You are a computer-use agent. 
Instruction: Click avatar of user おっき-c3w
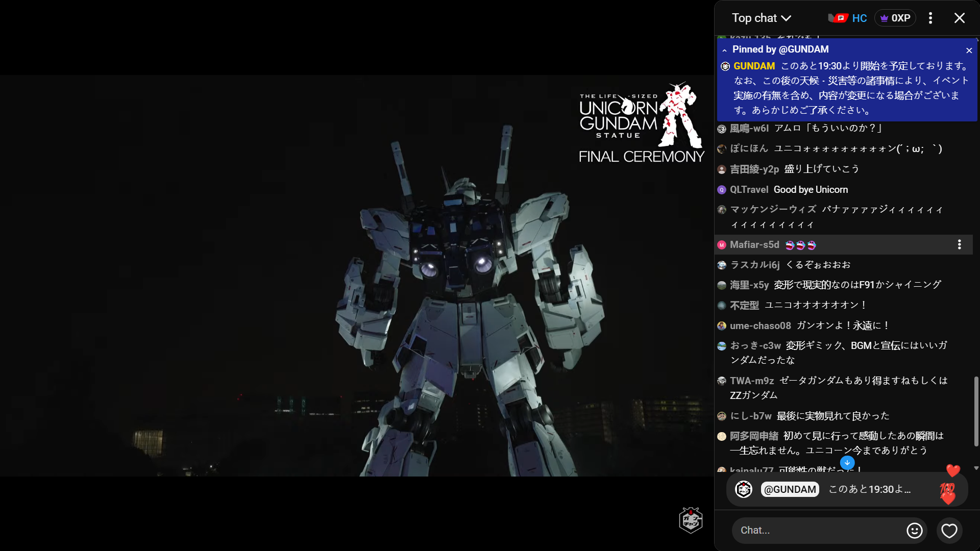click(x=722, y=346)
